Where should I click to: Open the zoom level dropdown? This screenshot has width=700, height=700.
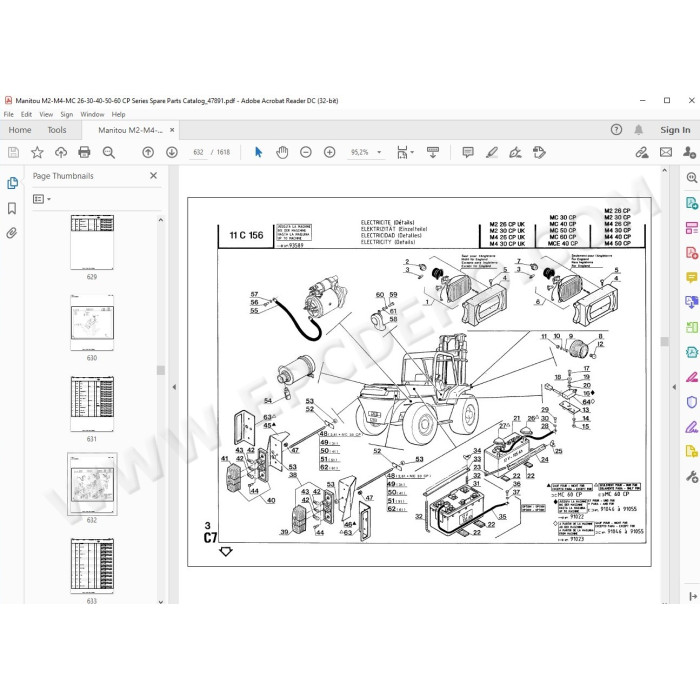coord(379,152)
